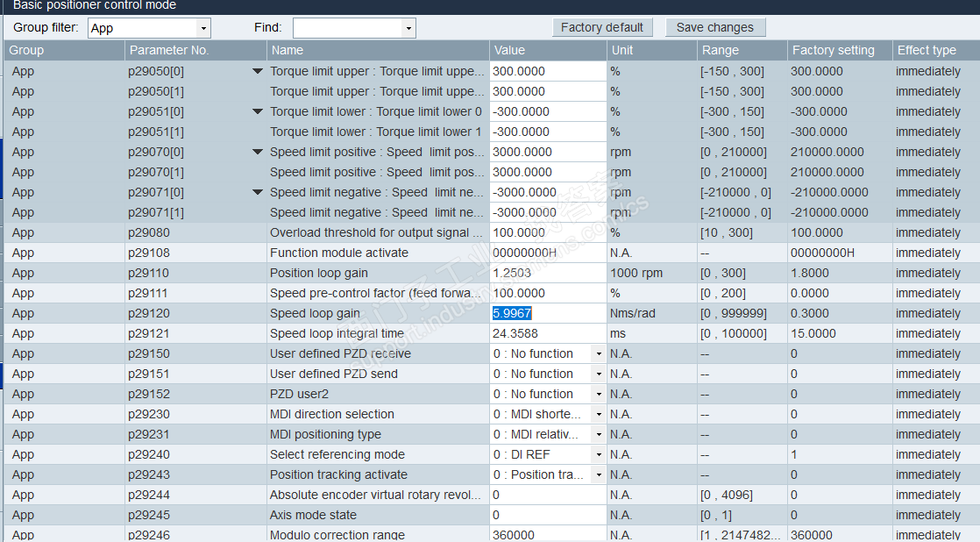Edit the Position loop gain value 1.2503
The width and height of the screenshot is (980, 542).
coord(548,273)
